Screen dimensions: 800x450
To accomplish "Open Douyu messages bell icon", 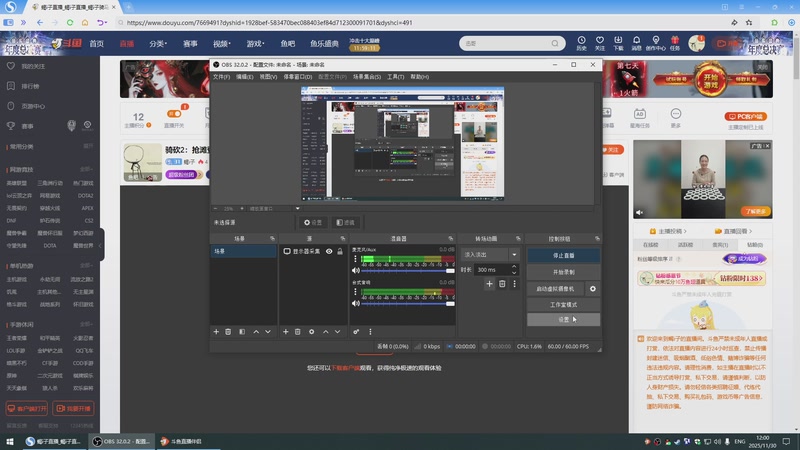I will [x=636, y=43].
